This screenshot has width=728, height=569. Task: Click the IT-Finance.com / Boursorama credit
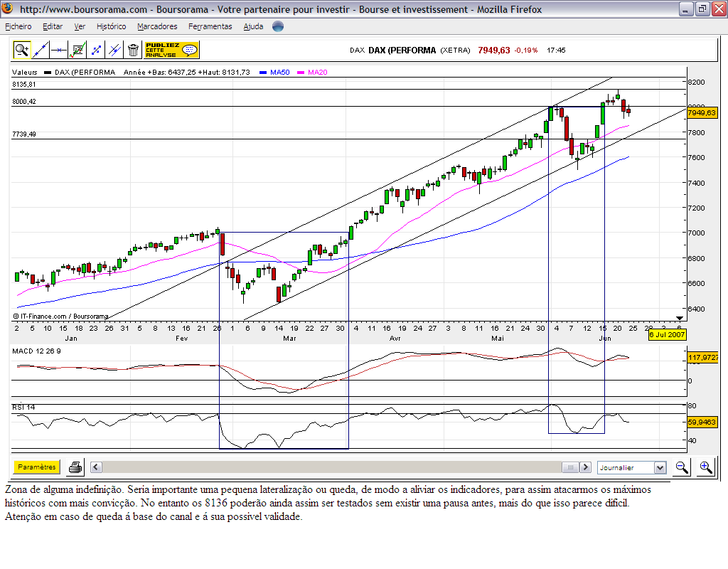61,317
